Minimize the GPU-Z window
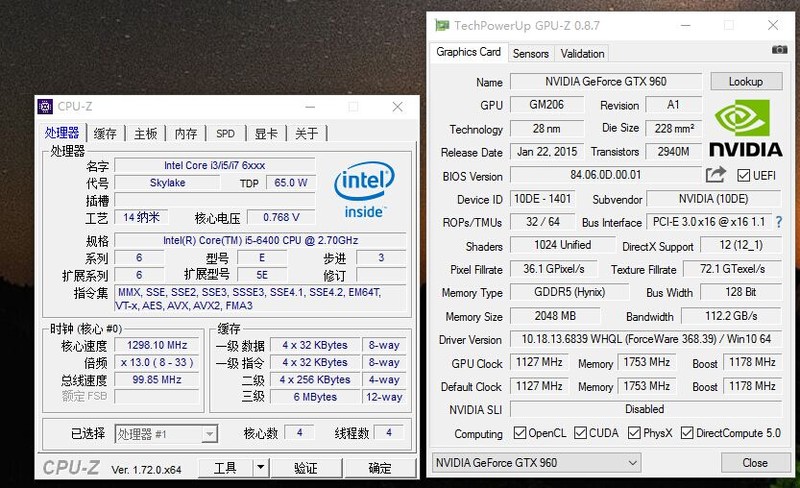 point(685,26)
